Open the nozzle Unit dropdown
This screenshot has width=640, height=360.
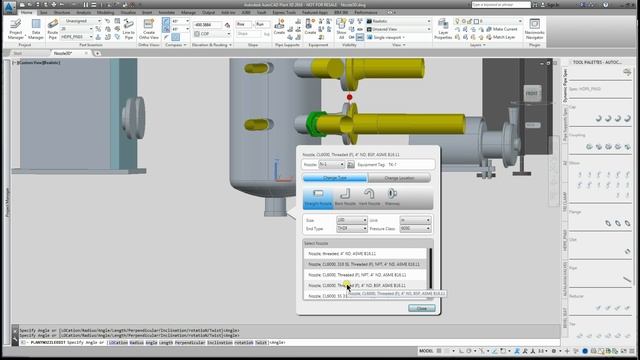[415, 220]
